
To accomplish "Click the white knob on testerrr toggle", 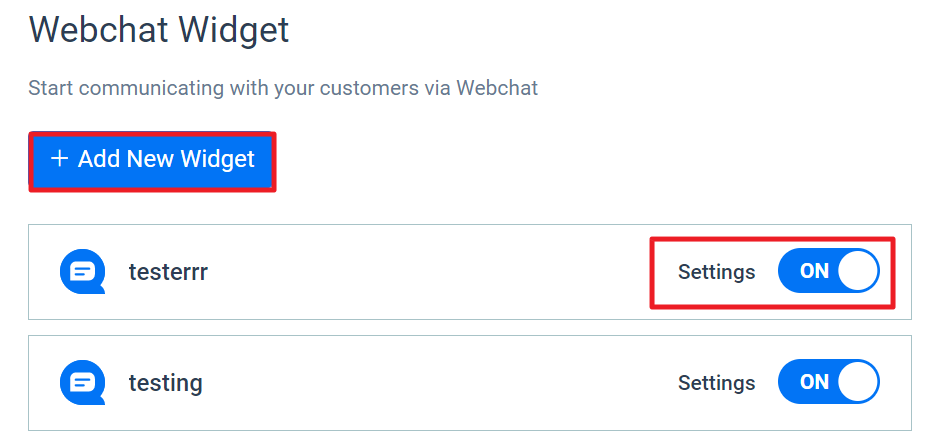I will pyautogui.click(x=857, y=271).
